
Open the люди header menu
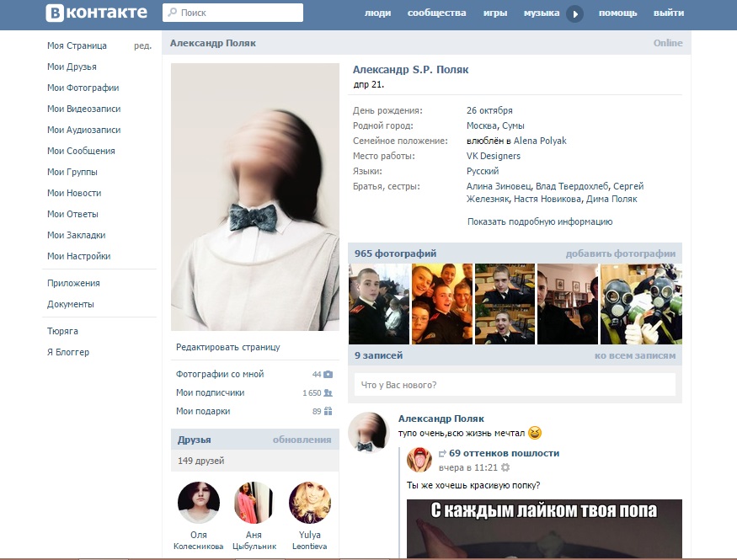(x=377, y=13)
